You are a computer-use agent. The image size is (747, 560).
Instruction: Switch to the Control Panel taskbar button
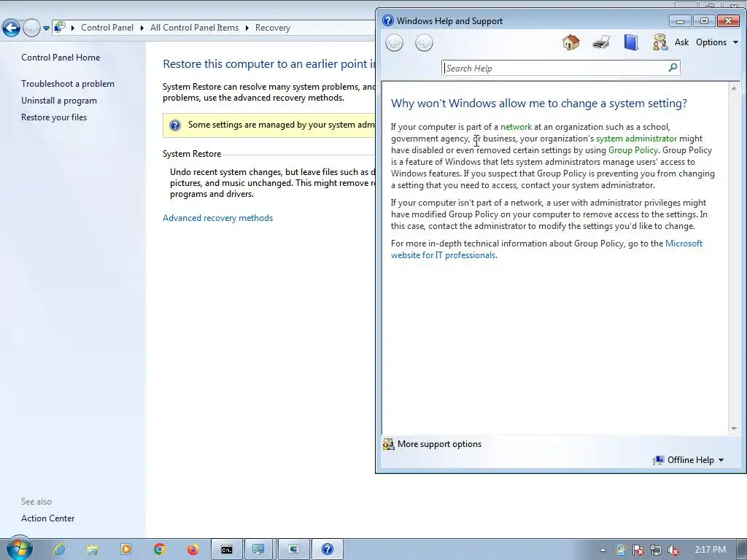260,550
